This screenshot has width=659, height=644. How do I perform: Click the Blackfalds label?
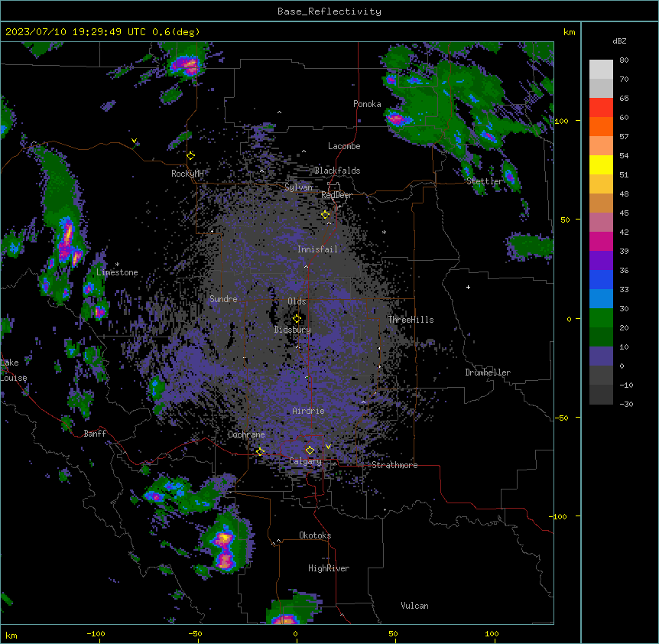click(337, 171)
